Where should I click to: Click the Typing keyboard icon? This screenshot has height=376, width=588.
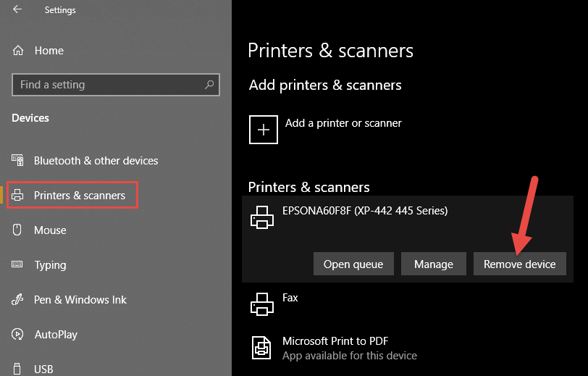coord(17,264)
